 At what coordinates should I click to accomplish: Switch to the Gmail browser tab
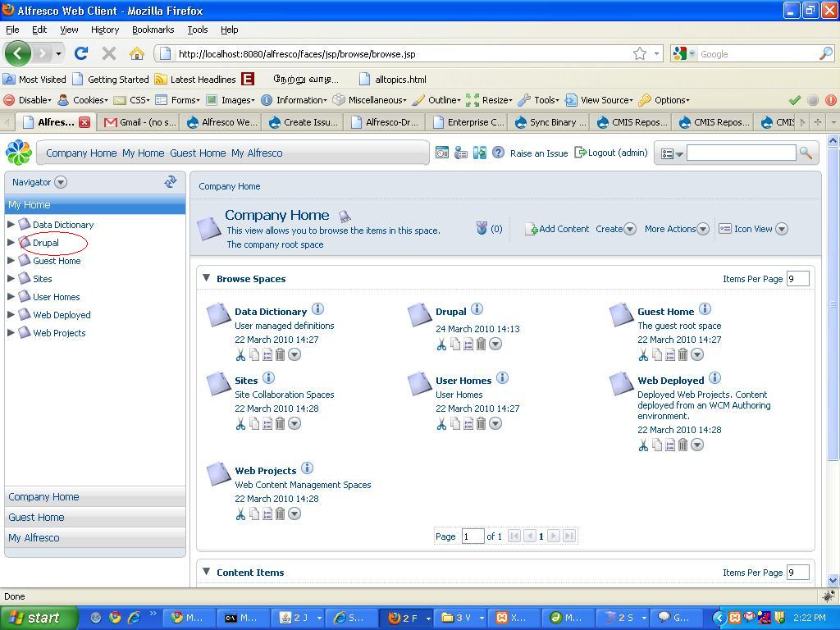coord(139,122)
